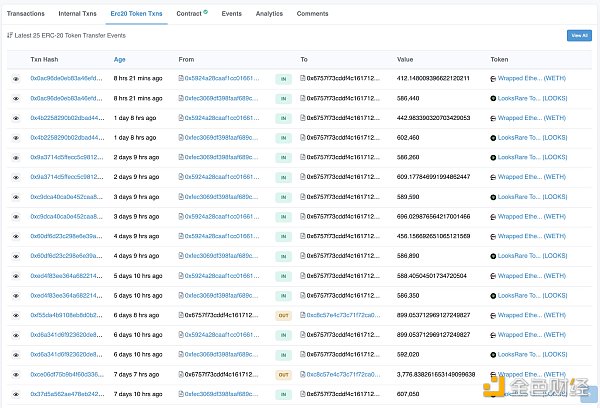Image resolution: width=600 pixels, height=408 pixels.
Task: Open txn hash link in 412.148 WETH row
Action: 66,77
